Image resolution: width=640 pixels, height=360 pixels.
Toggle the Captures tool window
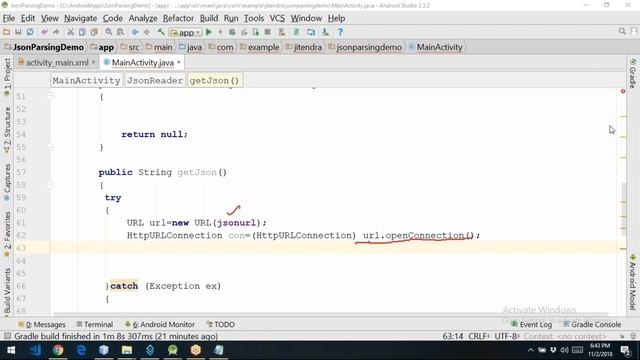[7, 182]
